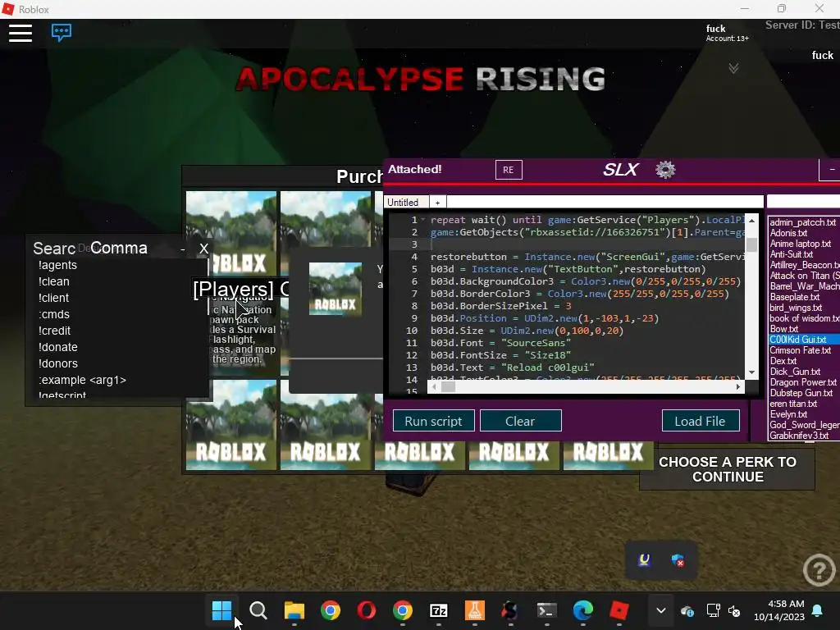Click the editor horizontal scrollbar right arrow
840x630 pixels.
tap(738, 386)
